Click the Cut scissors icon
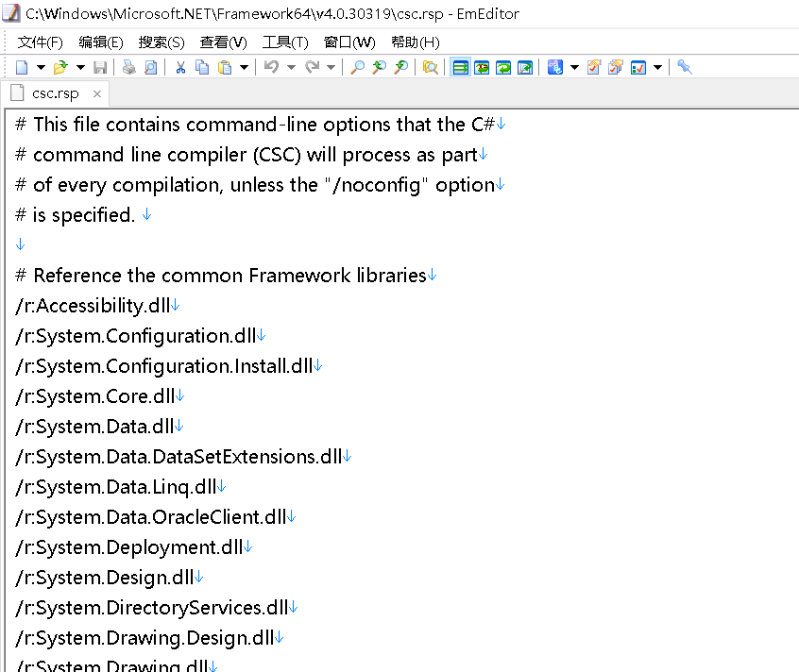 coord(180,67)
